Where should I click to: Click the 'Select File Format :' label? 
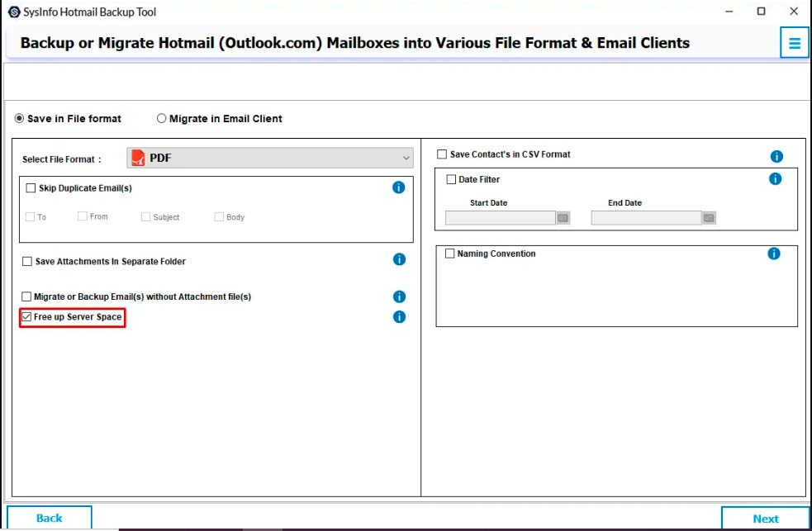point(62,159)
